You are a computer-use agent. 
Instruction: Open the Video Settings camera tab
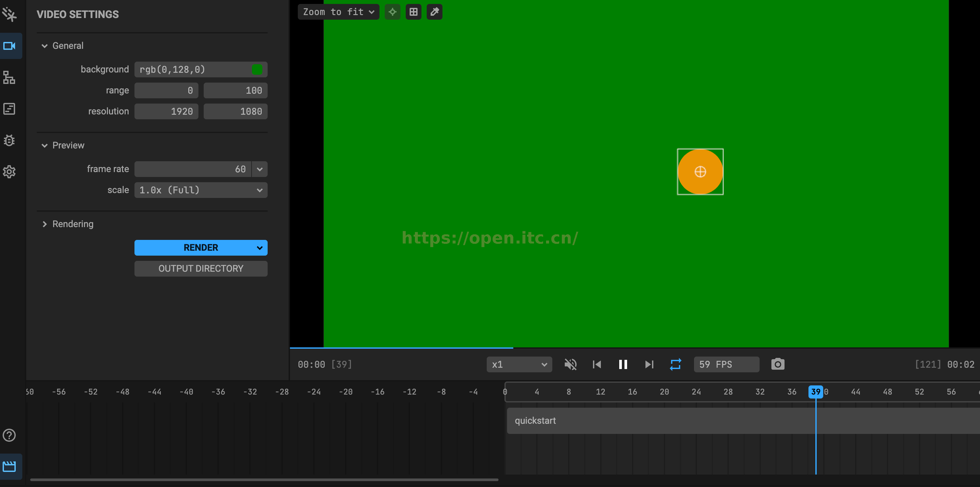pyautogui.click(x=9, y=46)
